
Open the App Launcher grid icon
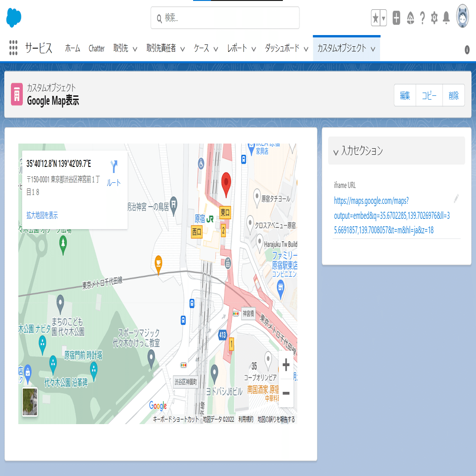[13, 48]
